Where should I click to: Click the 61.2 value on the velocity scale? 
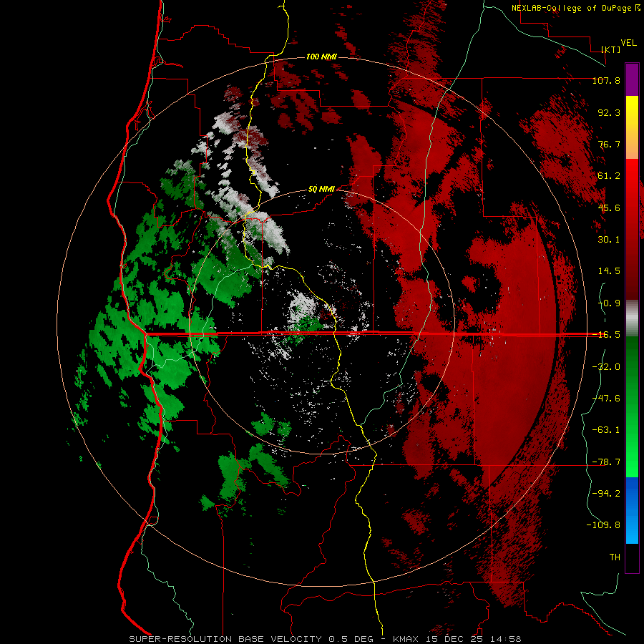coord(609,176)
